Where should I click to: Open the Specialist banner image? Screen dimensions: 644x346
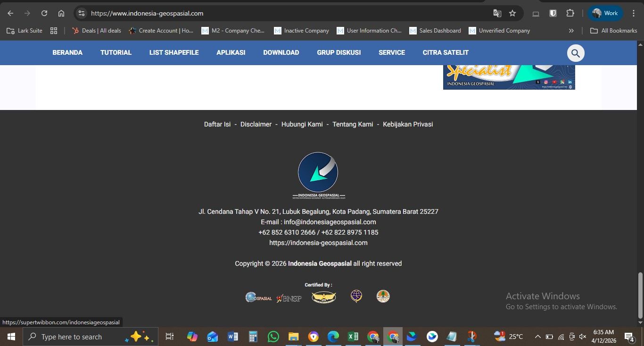click(509, 77)
